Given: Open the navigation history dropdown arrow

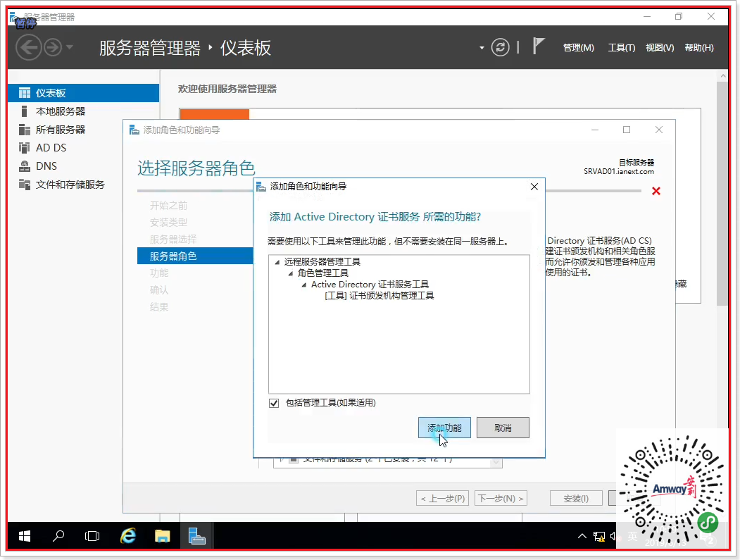Looking at the screenshot, I should pyautogui.click(x=70, y=47).
